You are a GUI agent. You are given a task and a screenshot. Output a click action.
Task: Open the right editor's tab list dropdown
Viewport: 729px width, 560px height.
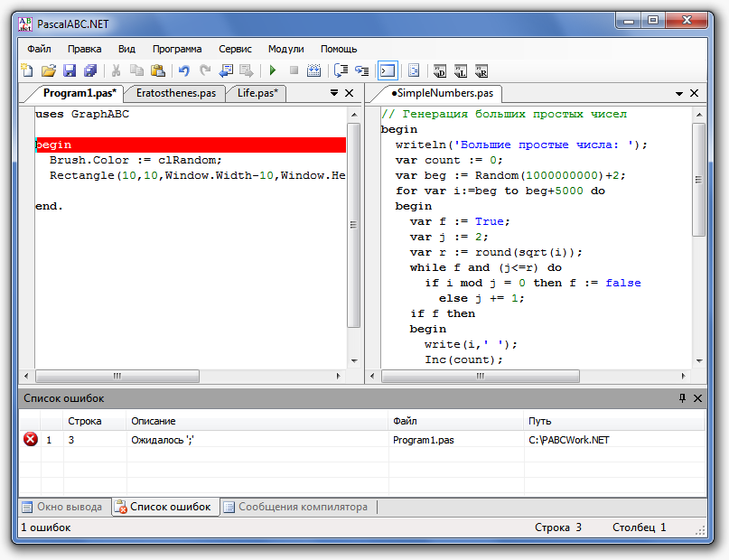click(x=679, y=93)
